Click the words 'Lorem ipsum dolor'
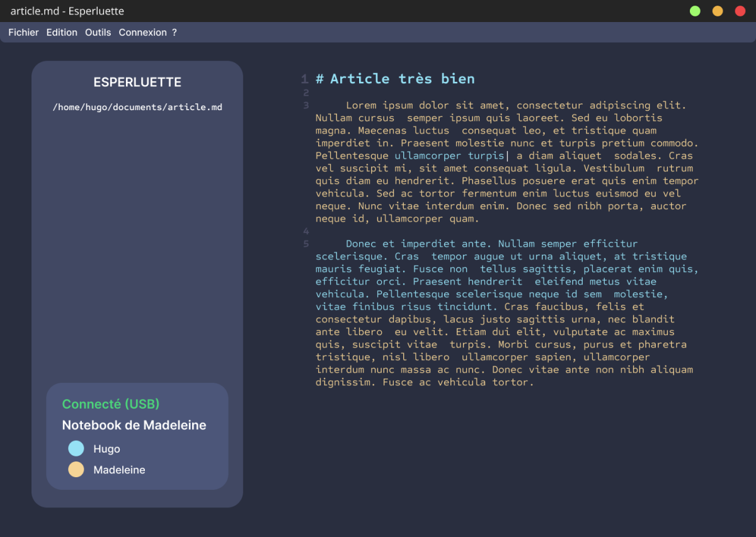The height and width of the screenshot is (537, 756). [x=398, y=105]
